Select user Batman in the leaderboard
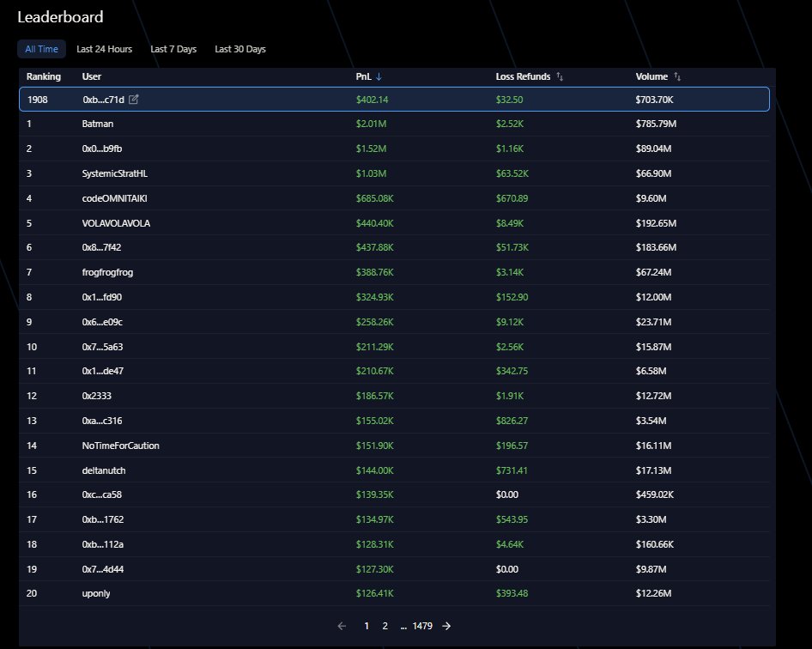Image resolution: width=812 pixels, height=649 pixels. pyautogui.click(x=97, y=124)
